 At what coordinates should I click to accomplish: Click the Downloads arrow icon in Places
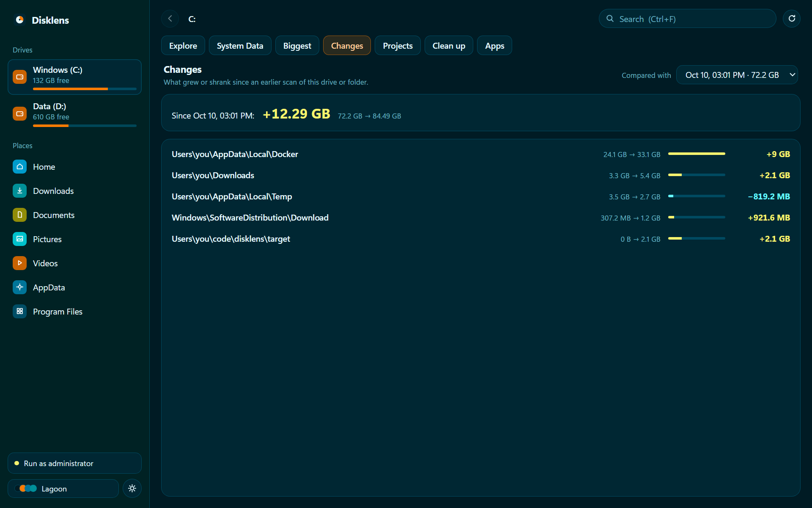tap(19, 191)
